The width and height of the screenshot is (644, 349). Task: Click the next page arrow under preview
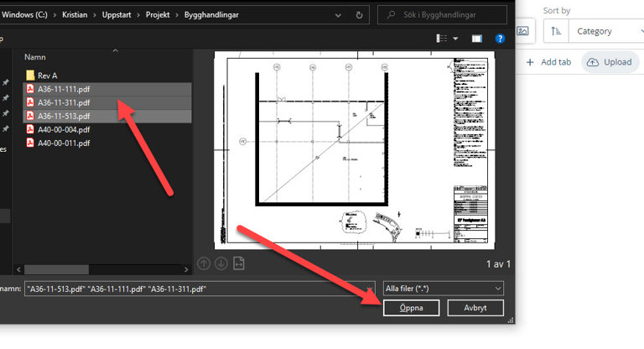tap(221, 263)
